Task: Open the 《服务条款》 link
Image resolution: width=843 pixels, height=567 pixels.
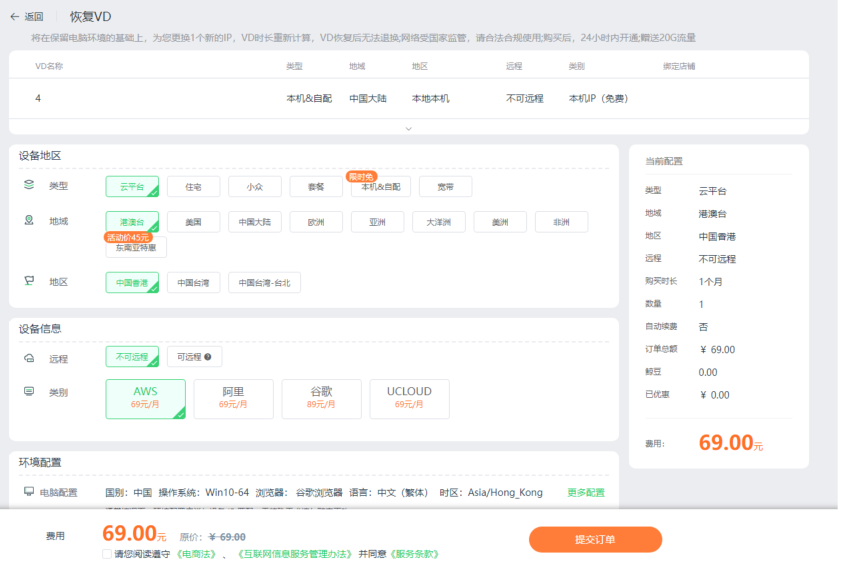Action: point(415,554)
